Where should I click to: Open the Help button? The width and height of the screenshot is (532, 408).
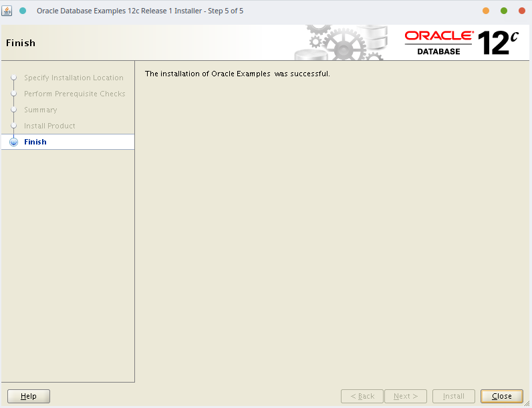click(29, 396)
